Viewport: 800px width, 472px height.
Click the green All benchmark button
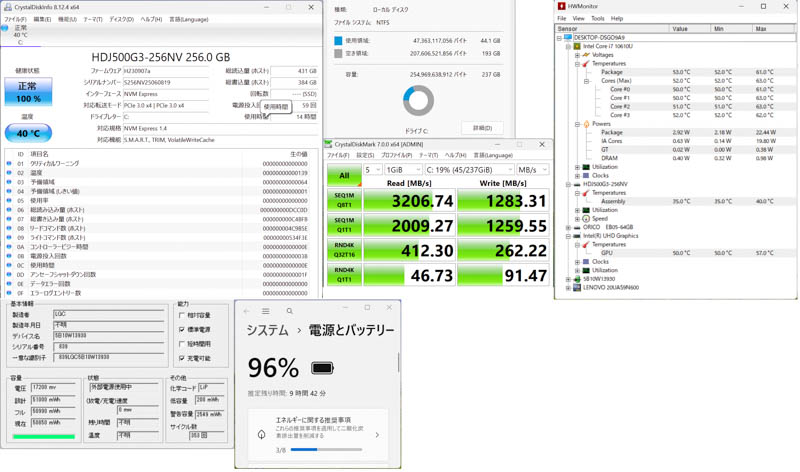click(344, 175)
